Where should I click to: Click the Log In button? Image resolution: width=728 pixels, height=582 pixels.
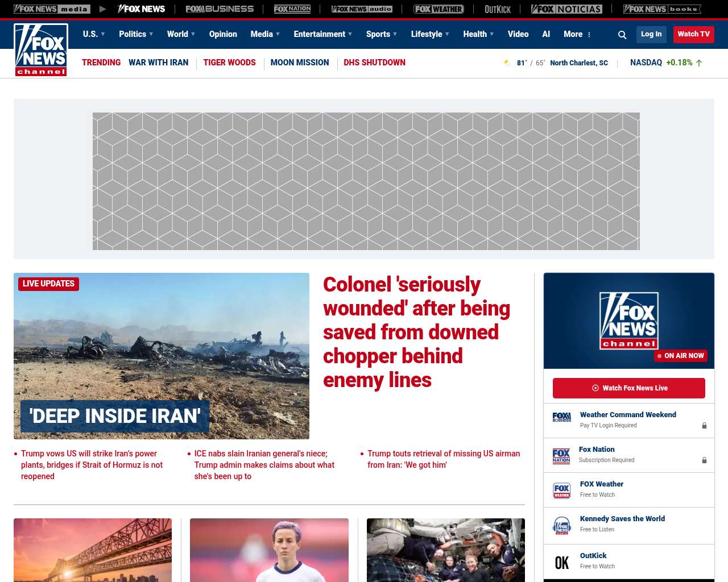click(x=651, y=34)
